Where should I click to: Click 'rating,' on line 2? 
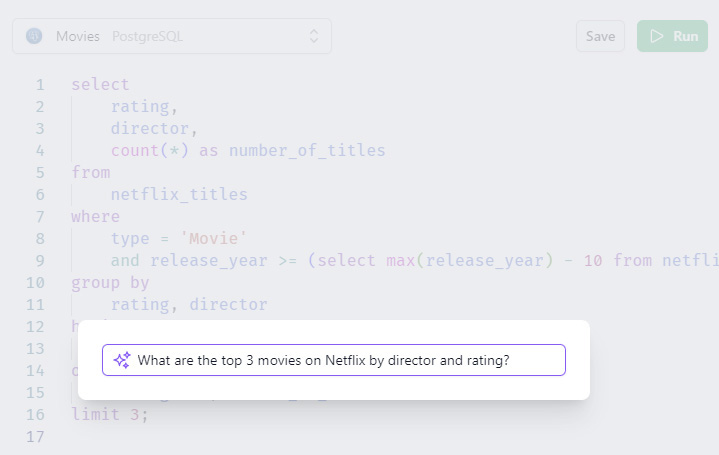click(144, 106)
